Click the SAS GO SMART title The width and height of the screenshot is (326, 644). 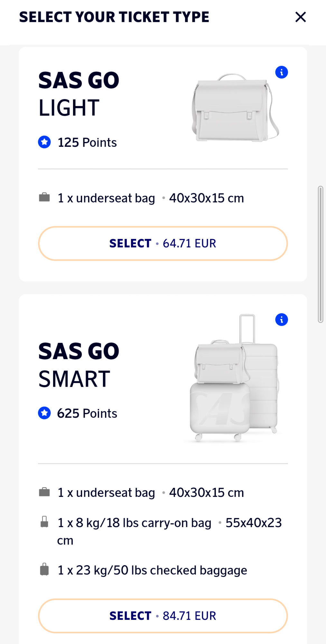[x=79, y=365]
